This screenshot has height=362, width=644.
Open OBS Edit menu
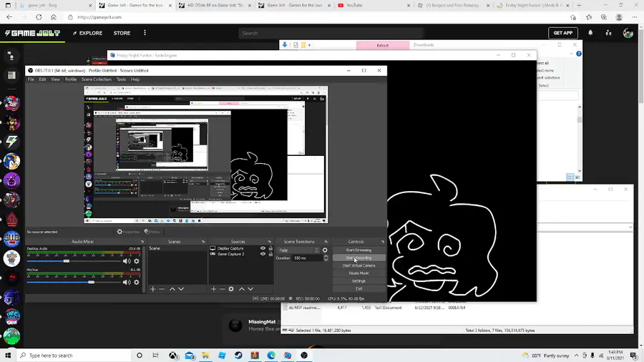[42, 79]
